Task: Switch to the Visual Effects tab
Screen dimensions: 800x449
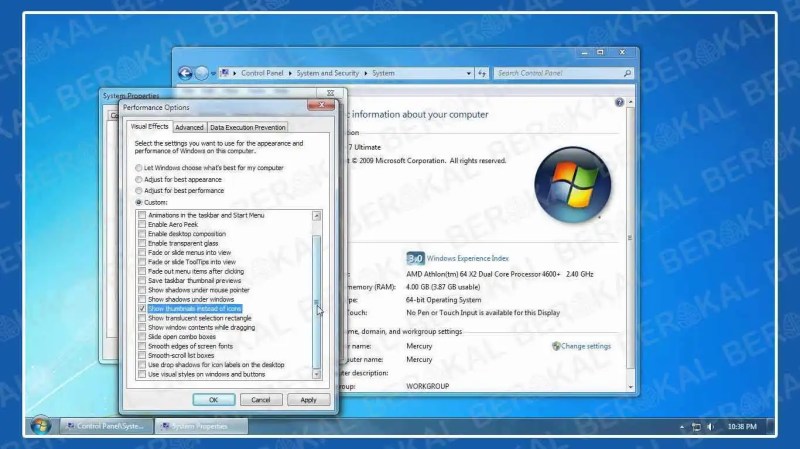Action: point(149,127)
